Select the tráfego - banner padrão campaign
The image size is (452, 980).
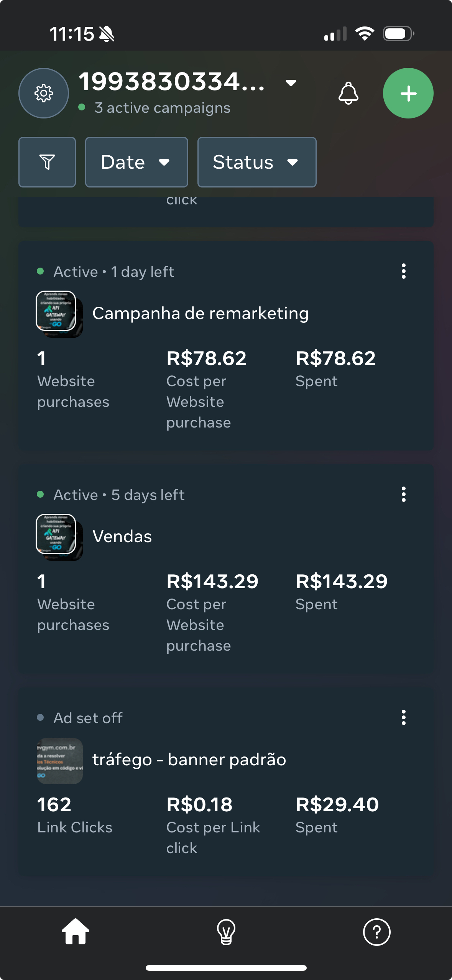pyautogui.click(x=189, y=760)
